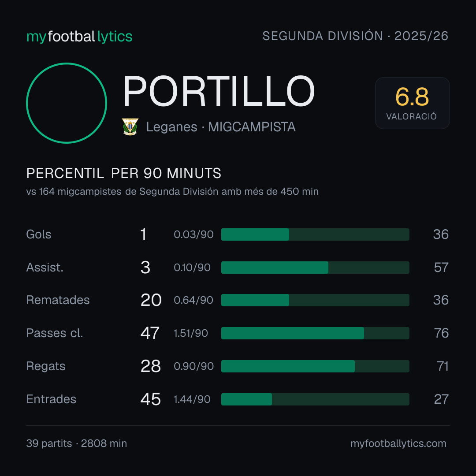Click the Leganes club crest icon
476x476 pixels.
[x=130, y=126]
